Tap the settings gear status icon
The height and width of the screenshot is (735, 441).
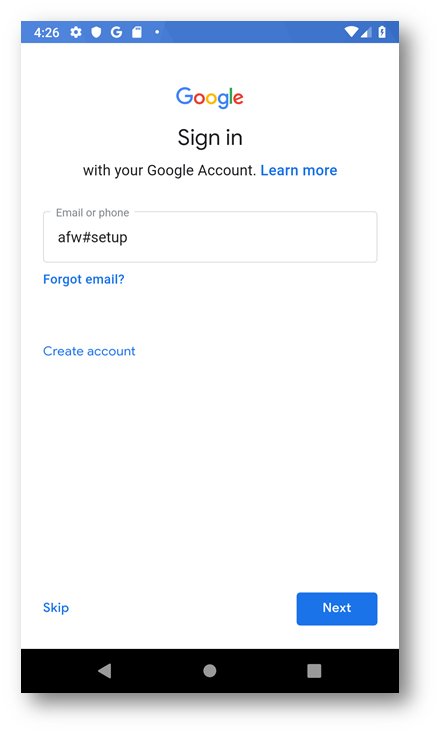(x=75, y=32)
